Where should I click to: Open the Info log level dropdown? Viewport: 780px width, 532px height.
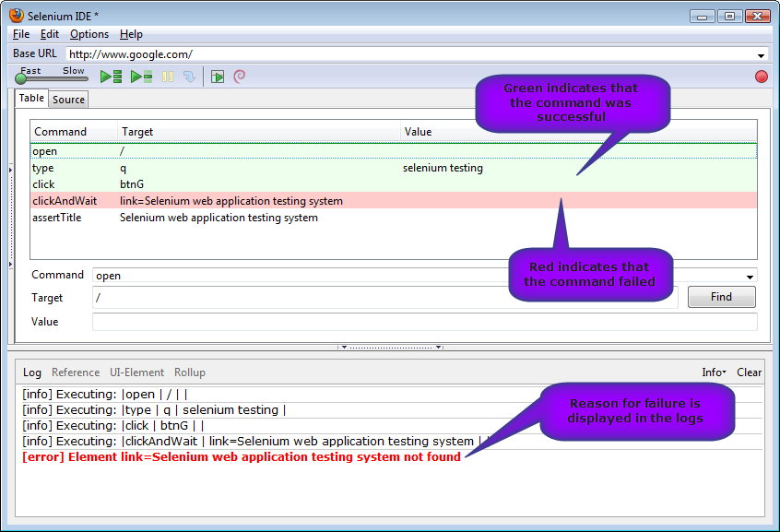[x=714, y=372]
